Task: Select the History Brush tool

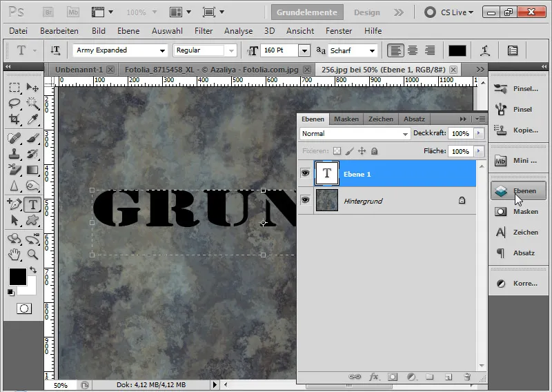Action: 32,154
